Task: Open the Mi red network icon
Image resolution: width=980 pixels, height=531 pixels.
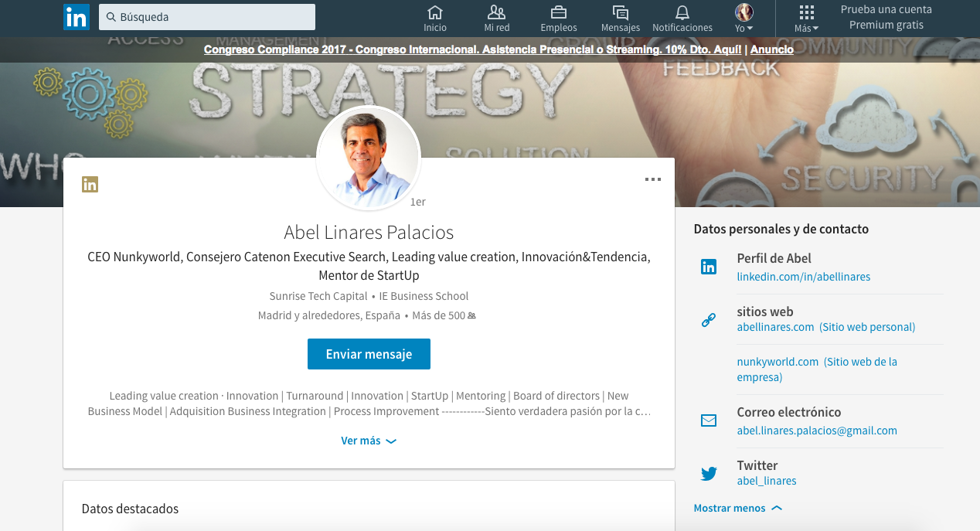Action: pos(497,12)
